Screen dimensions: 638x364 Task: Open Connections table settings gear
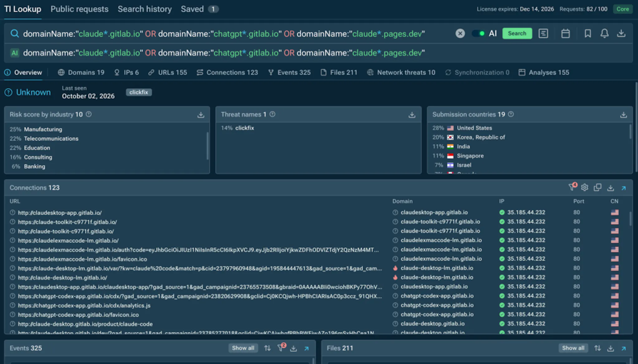[x=584, y=187]
